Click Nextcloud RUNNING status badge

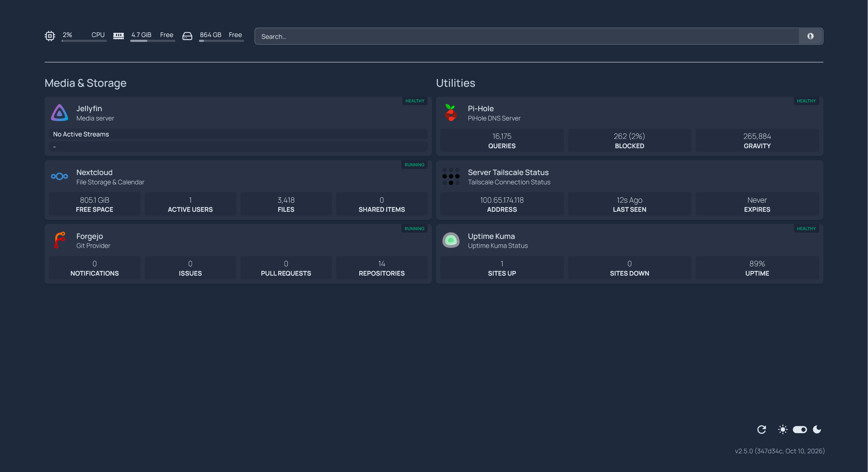(x=414, y=165)
